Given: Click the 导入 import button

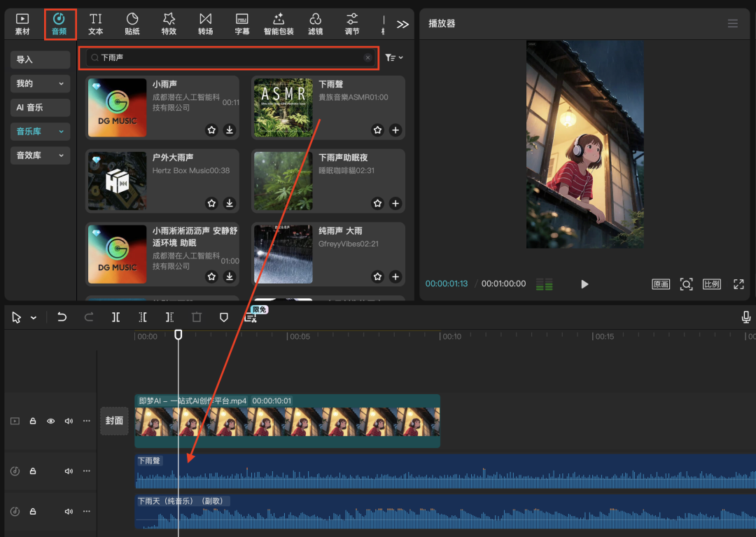Looking at the screenshot, I should click(x=41, y=60).
